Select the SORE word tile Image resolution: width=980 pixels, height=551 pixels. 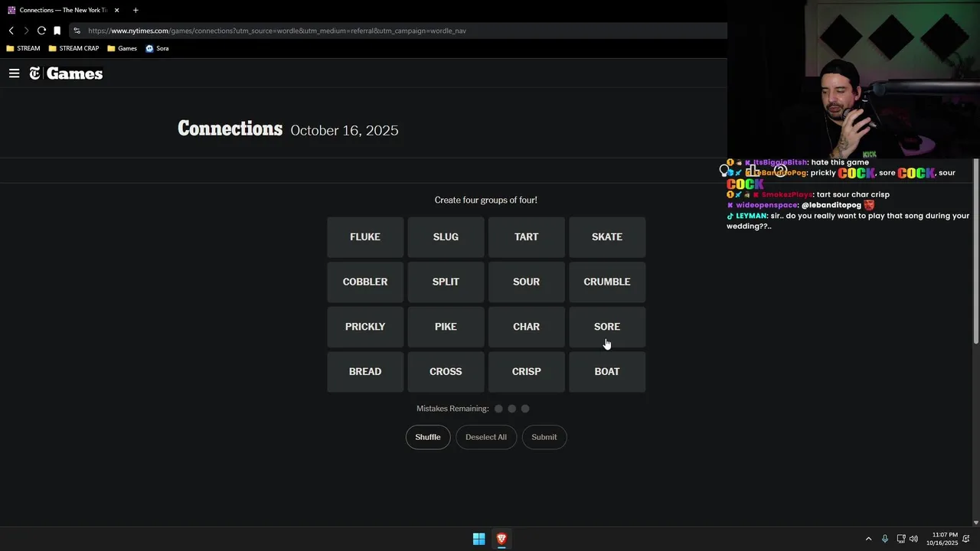pyautogui.click(x=607, y=327)
